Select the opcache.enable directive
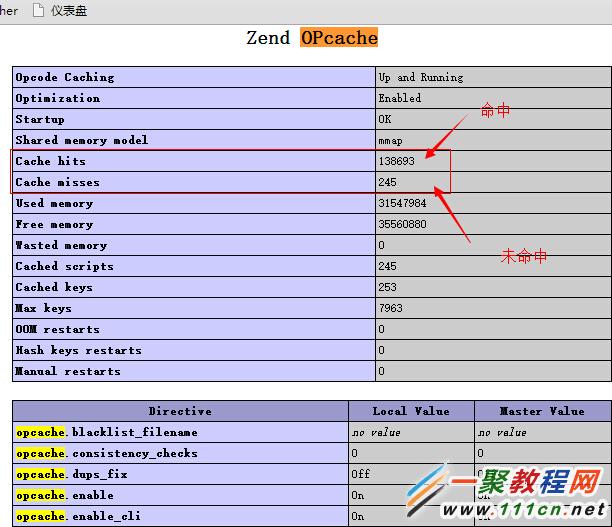612x527 pixels. (x=65, y=495)
